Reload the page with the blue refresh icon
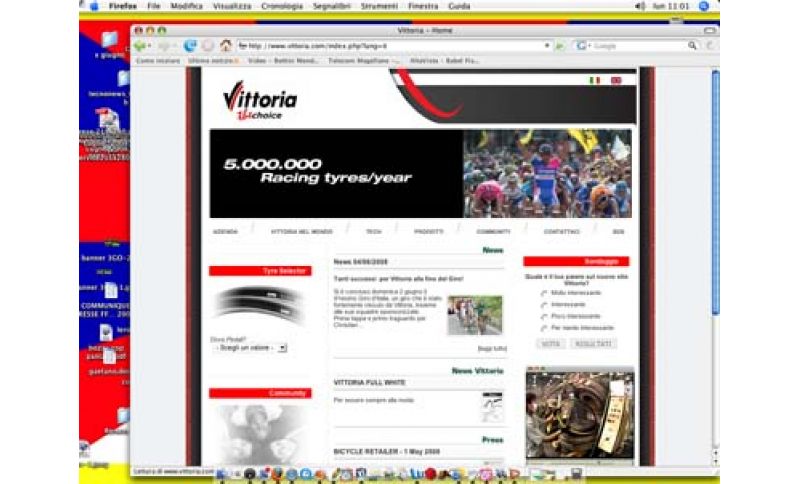This screenshot has width=800, height=484. (x=190, y=46)
